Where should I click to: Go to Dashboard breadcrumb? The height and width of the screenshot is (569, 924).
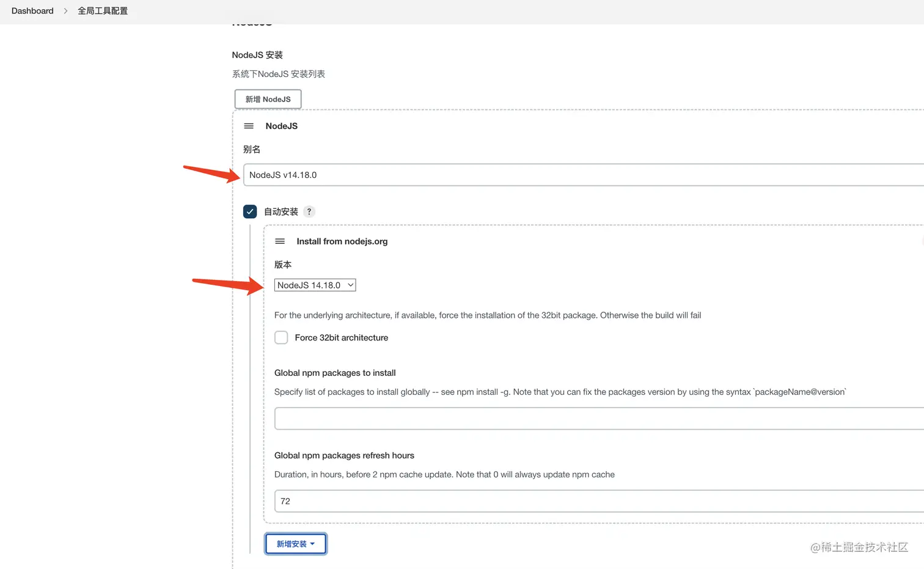pos(32,11)
